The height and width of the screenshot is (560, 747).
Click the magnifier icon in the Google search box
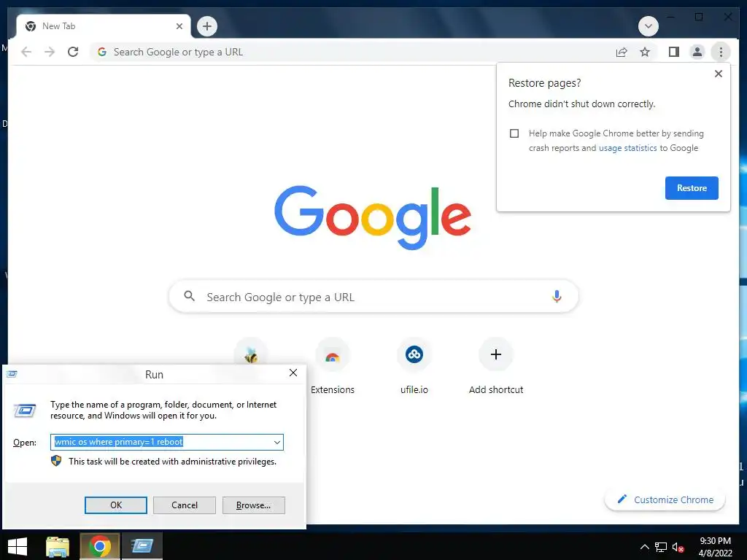click(189, 296)
